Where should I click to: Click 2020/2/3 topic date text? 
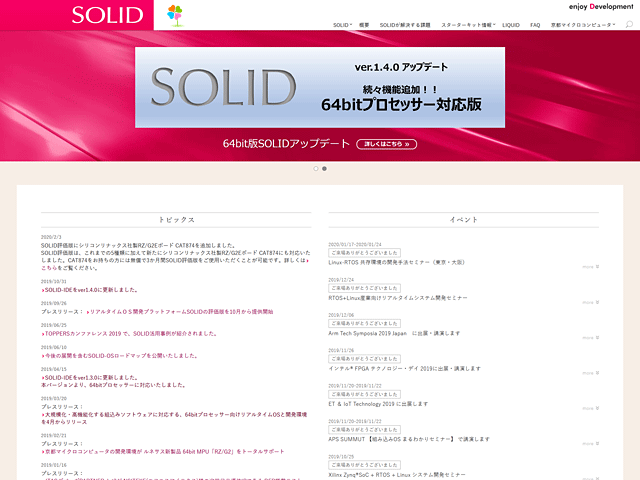tap(51, 237)
